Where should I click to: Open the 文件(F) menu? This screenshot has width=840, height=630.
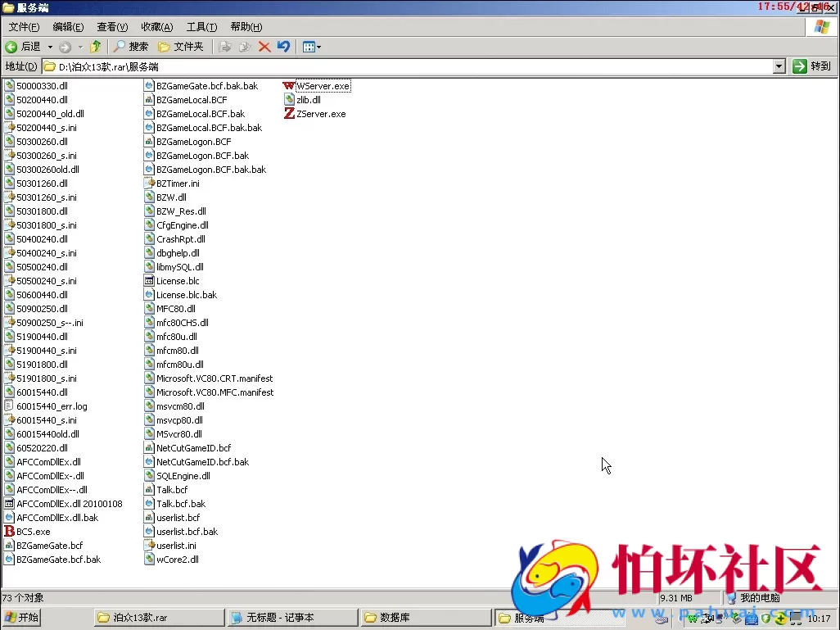tap(24, 27)
